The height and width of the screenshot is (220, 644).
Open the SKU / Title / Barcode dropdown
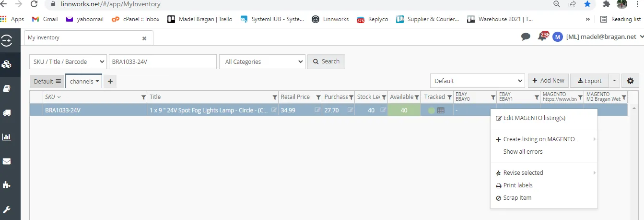68,61
